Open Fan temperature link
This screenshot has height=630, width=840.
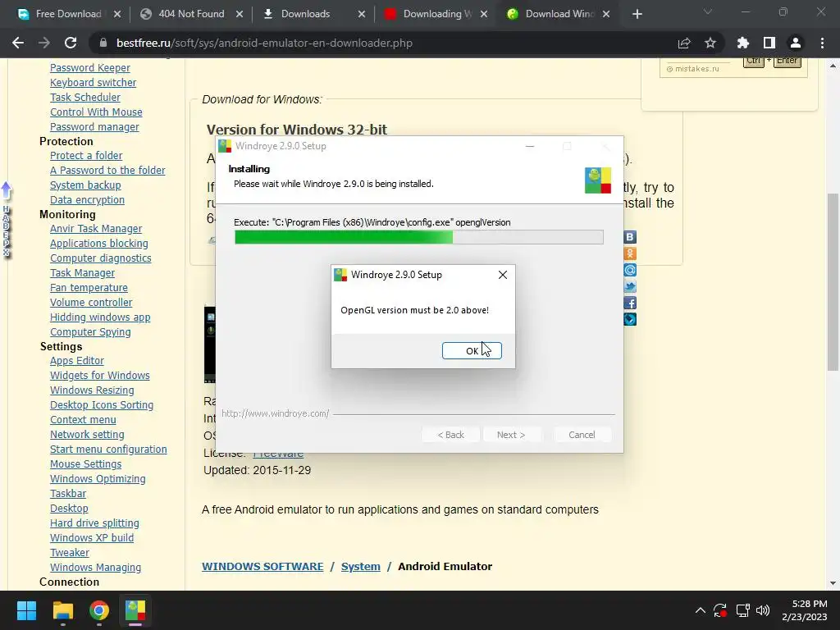(89, 288)
